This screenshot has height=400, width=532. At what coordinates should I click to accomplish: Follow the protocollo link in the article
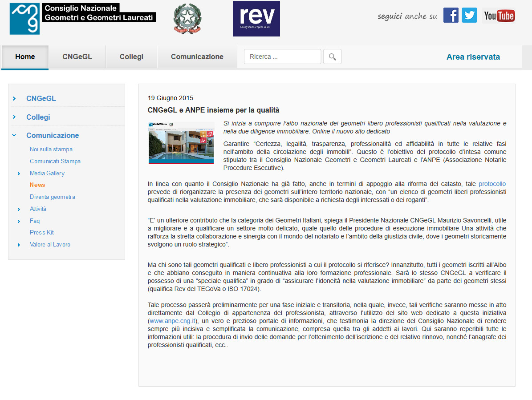(x=492, y=184)
